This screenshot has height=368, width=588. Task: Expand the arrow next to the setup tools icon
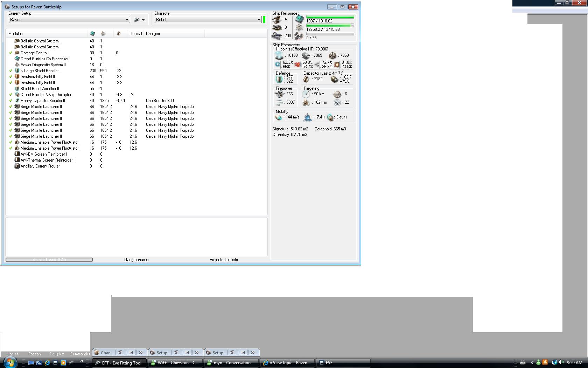coord(143,20)
